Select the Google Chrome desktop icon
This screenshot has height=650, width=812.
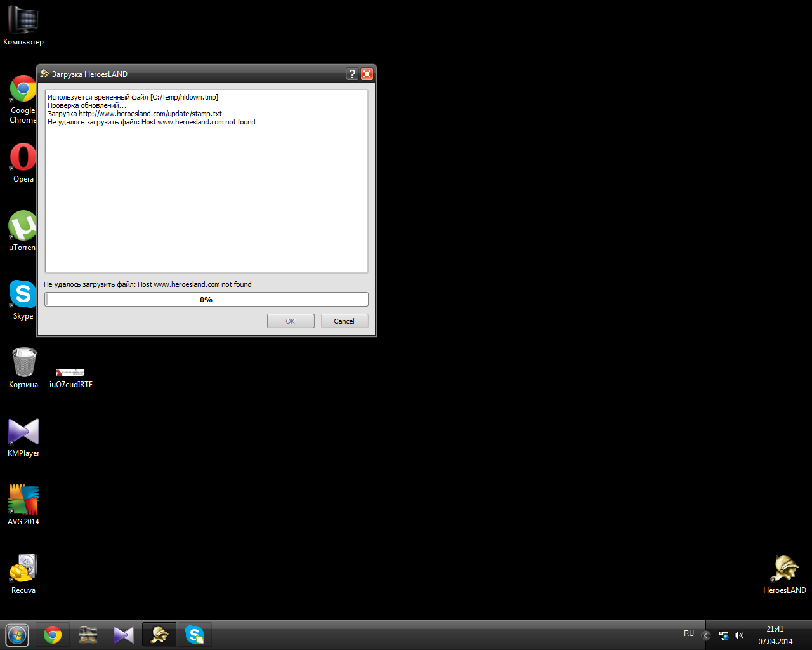click(23, 90)
